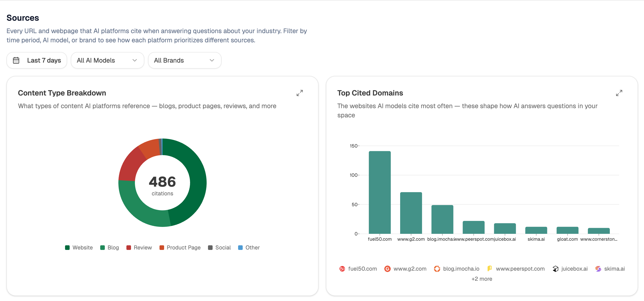The height and width of the screenshot is (301, 644).
Task: Click the imocha logo icon in legend
Action: coord(437,269)
